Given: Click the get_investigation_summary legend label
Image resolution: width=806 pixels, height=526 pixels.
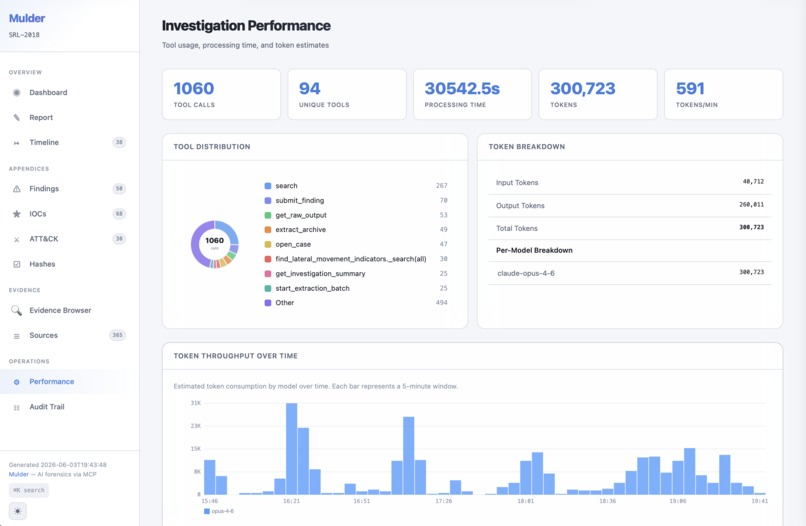Looking at the screenshot, I should click(320, 274).
